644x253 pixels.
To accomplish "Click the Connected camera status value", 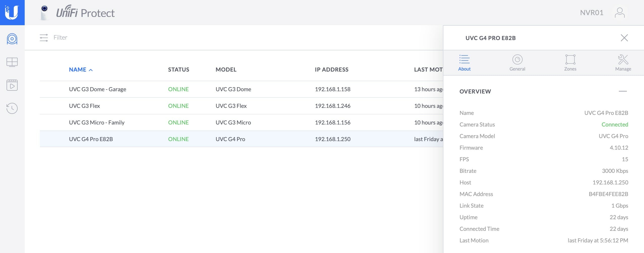I will [615, 124].
